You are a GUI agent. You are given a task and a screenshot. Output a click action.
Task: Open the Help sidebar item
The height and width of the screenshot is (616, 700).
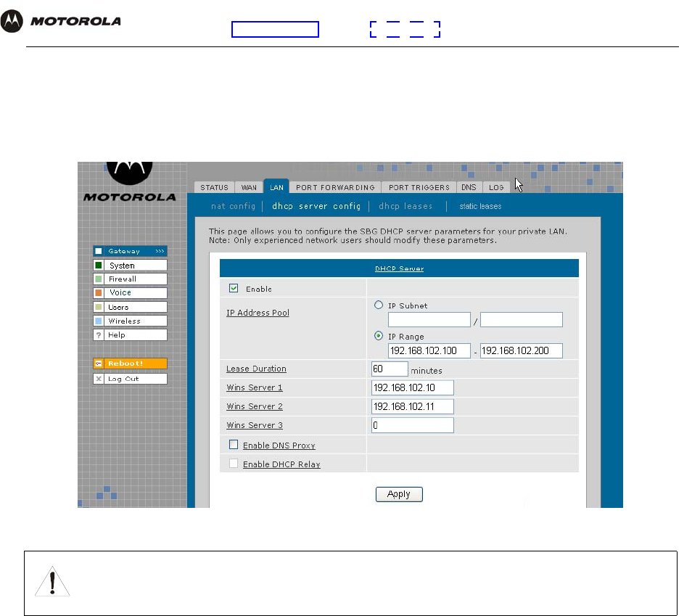click(130, 334)
